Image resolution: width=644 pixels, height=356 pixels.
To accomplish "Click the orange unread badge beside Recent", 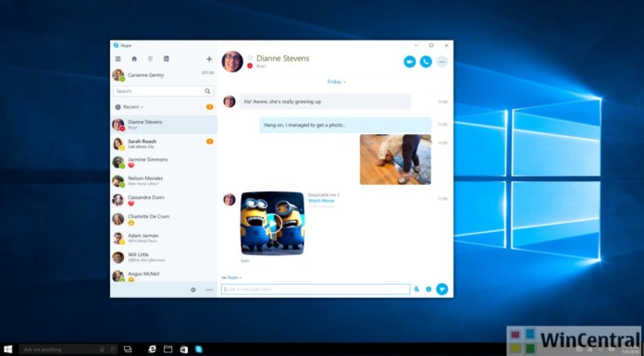I will [x=209, y=106].
